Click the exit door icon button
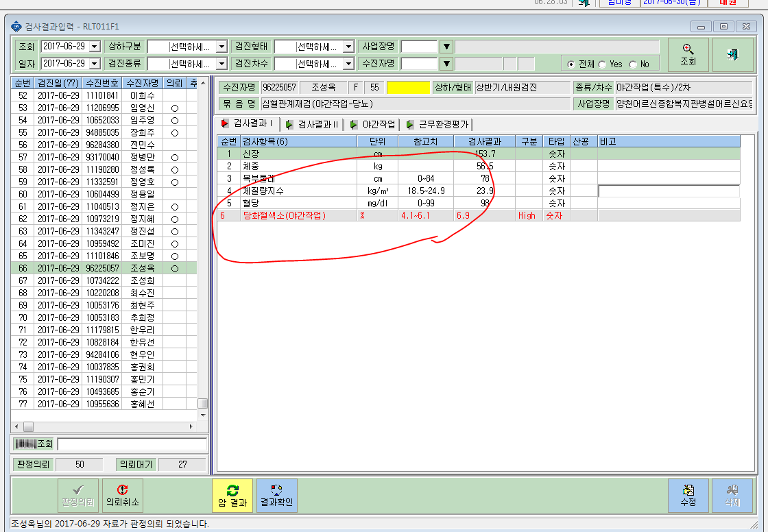 pyautogui.click(x=733, y=55)
